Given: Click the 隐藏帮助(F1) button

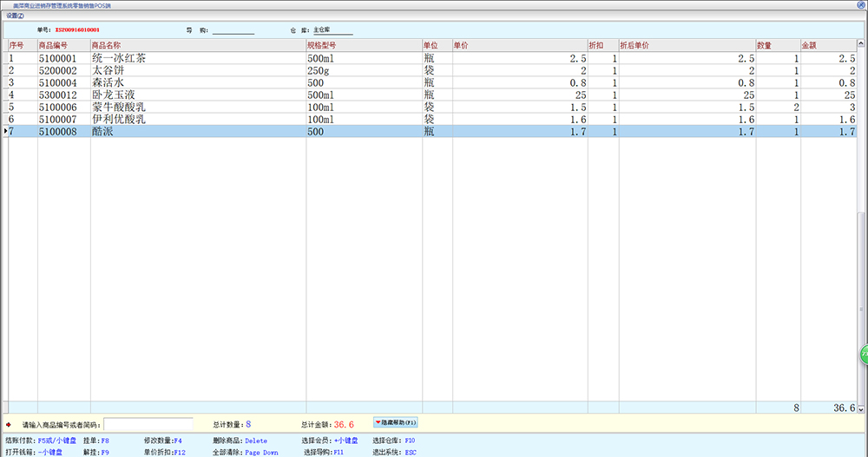Looking at the screenshot, I should click(x=395, y=422).
